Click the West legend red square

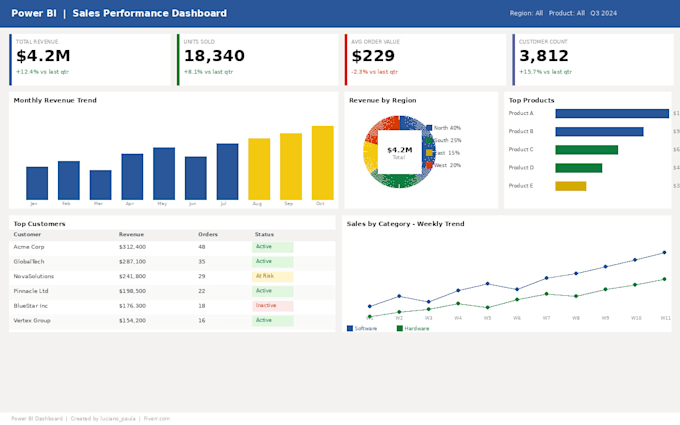point(429,165)
